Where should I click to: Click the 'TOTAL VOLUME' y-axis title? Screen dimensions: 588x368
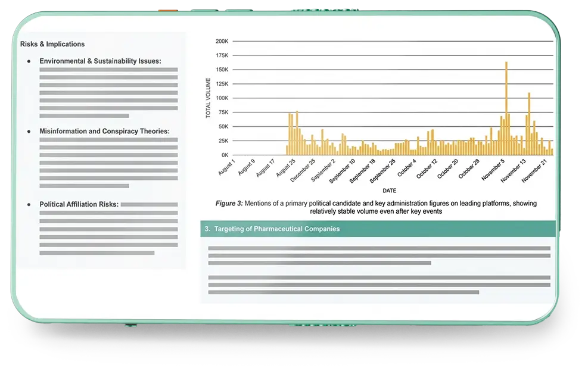click(x=208, y=98)
